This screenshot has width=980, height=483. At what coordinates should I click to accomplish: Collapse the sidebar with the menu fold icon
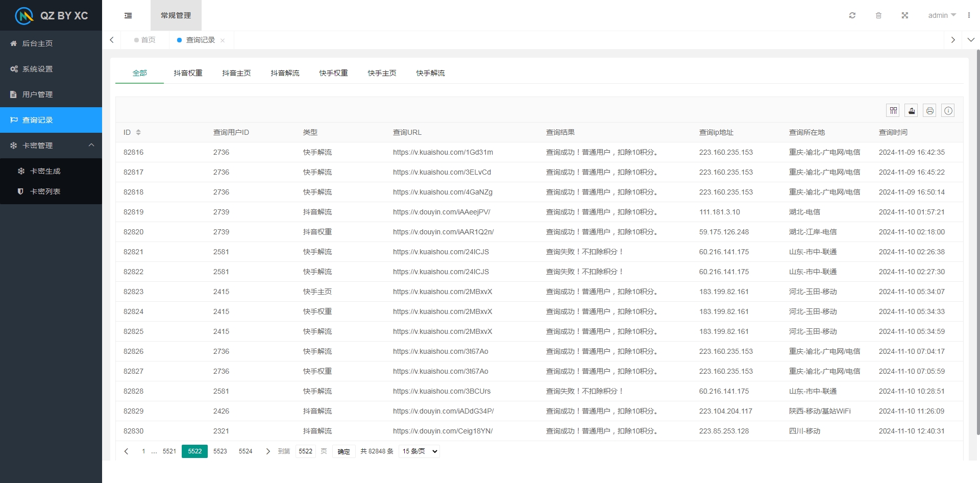coord(128,16)
